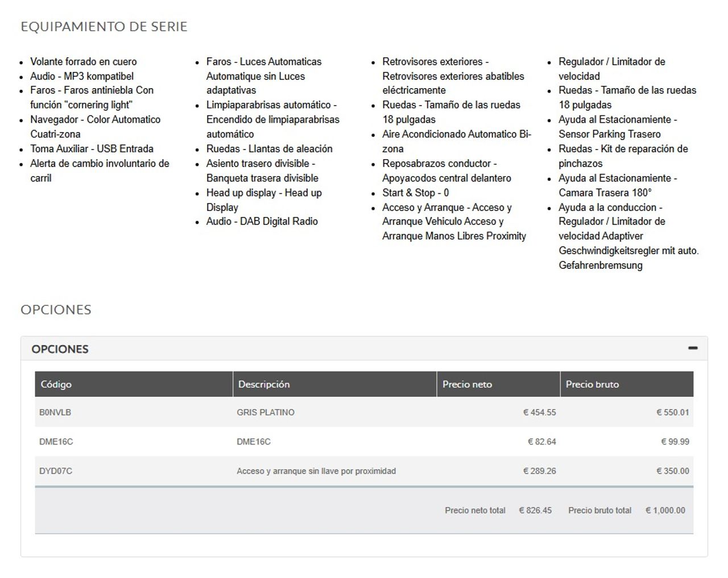Click total gross value € 1,000.00

tap(665, 510)
